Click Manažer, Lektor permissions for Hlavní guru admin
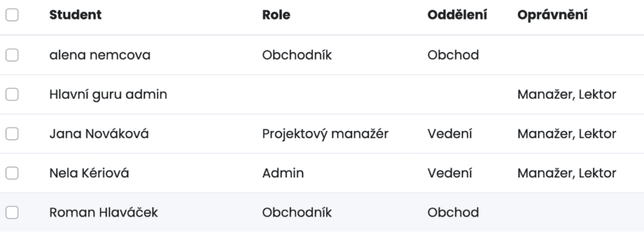 point(567,95)
